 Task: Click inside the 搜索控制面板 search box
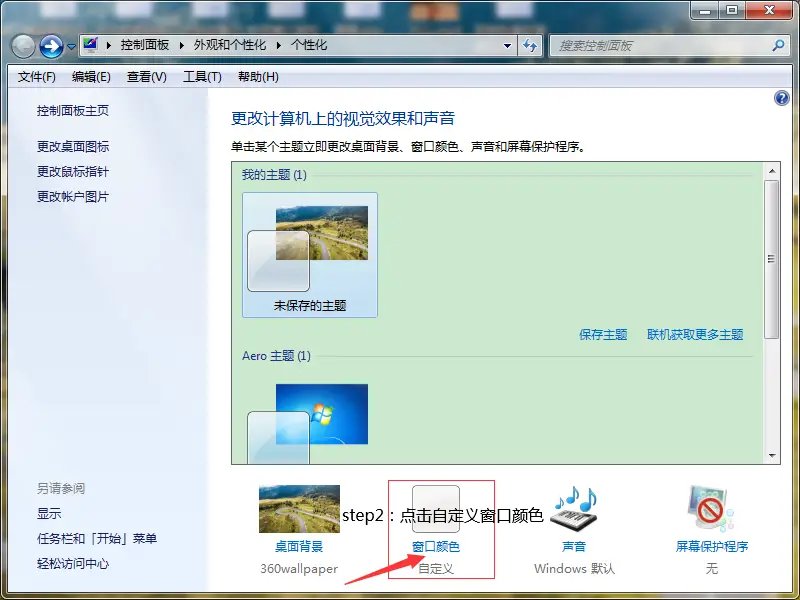[660, 45]
